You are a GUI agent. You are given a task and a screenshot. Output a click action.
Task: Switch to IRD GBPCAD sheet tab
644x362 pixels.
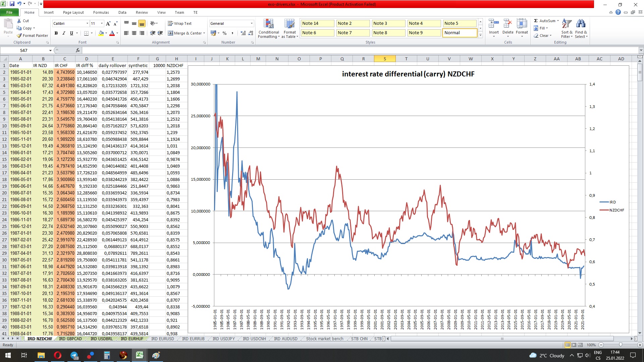point(70,339)
